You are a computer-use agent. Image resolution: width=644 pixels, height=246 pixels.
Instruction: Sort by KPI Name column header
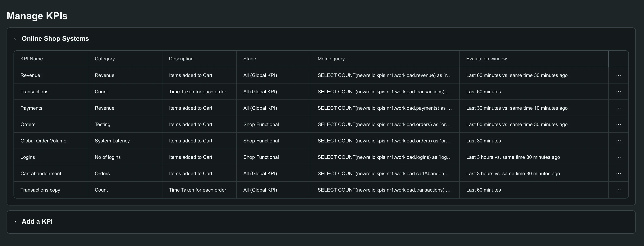tap(32, 59)
